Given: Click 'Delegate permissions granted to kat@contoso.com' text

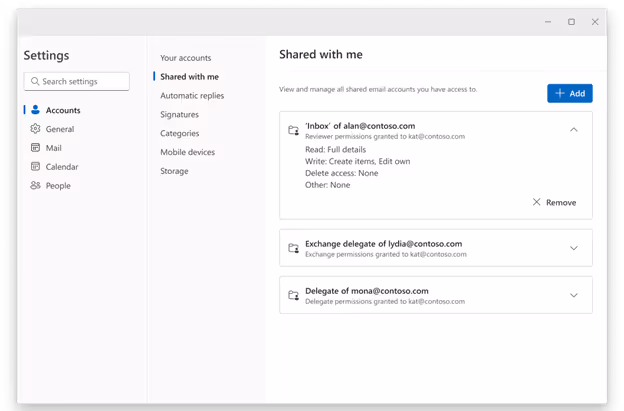Looking at the screenshot, I should click(384, 302).
